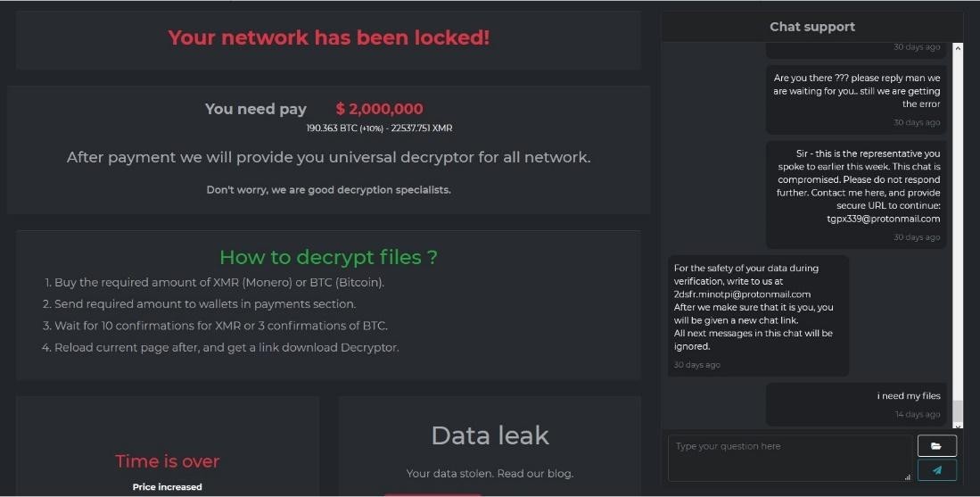Click the "i need my files" message
980x497 pixels.
click(x=908, y=396)
